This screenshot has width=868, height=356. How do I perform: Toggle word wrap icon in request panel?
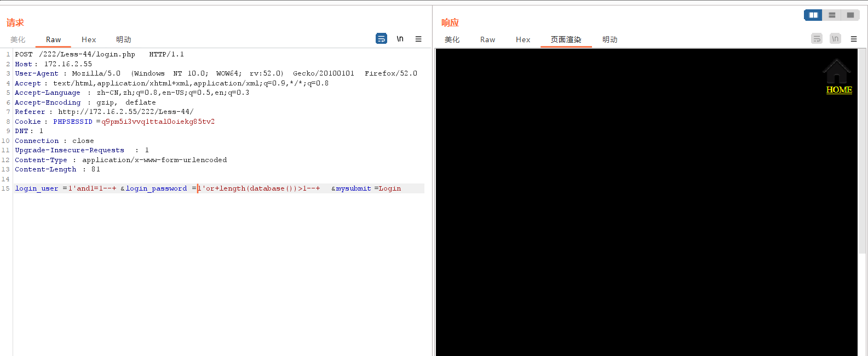(x=381, y=38)
